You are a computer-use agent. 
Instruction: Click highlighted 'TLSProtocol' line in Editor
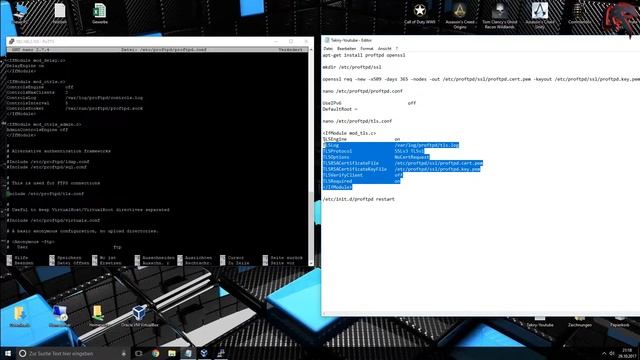(x=373, y=151)
